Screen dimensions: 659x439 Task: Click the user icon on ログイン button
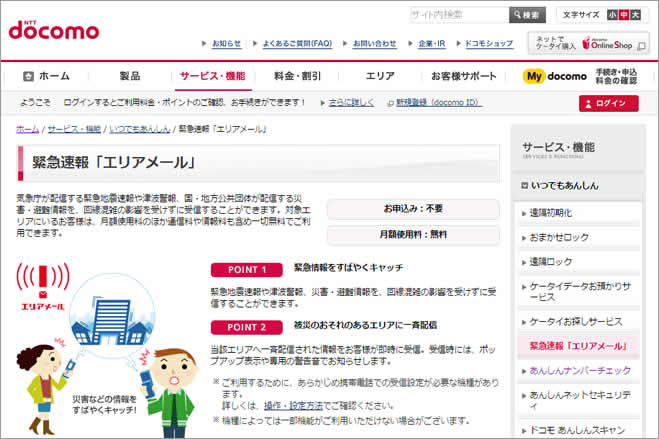coord(588,104)
